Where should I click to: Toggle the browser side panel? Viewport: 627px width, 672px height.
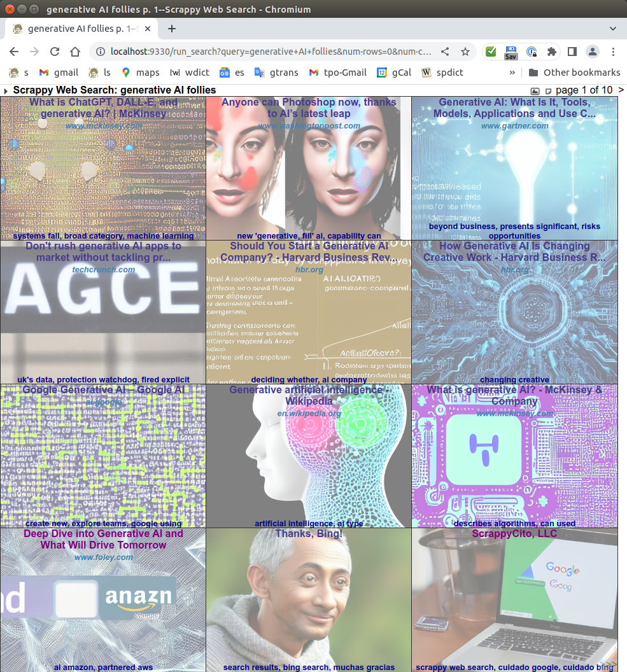572,52
